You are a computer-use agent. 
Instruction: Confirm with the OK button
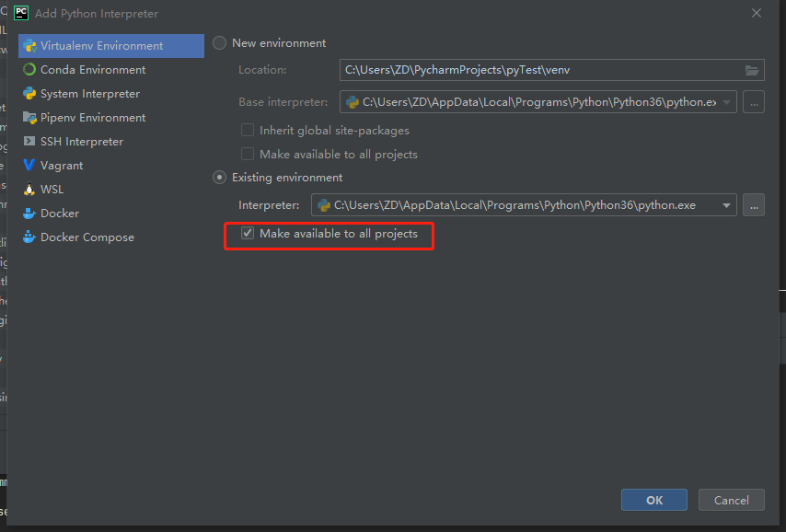654,500
